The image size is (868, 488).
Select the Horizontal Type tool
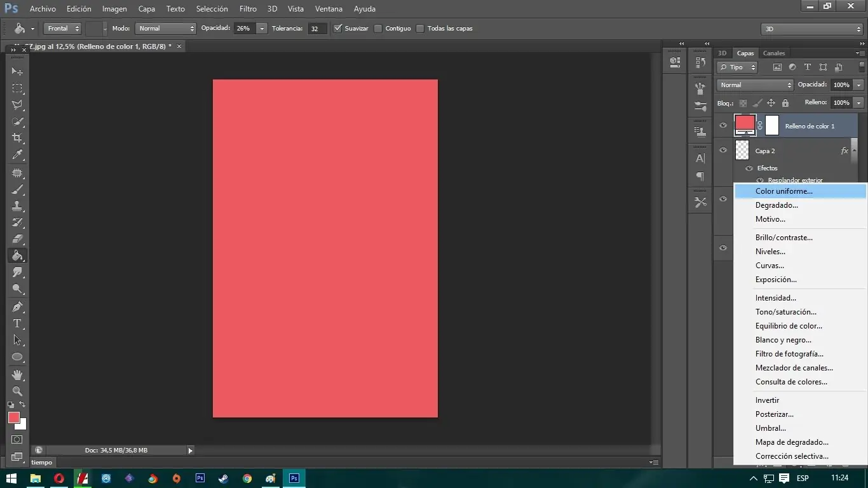(x=18, y=323)
